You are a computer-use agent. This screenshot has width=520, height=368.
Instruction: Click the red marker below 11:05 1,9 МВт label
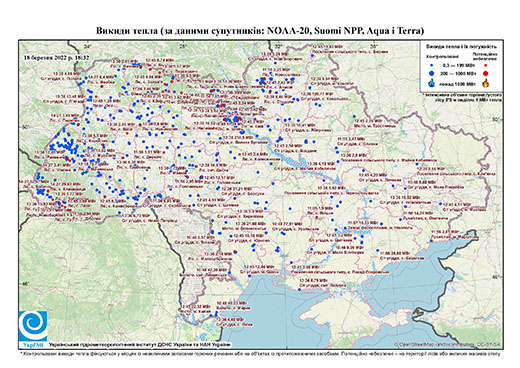tap(317, 217)
